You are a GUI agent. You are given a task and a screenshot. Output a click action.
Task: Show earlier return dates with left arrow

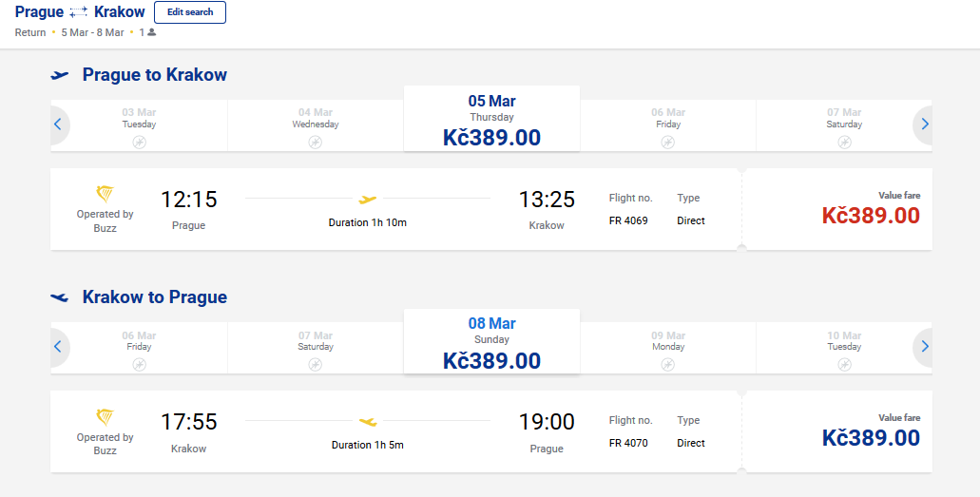[58, 347]
